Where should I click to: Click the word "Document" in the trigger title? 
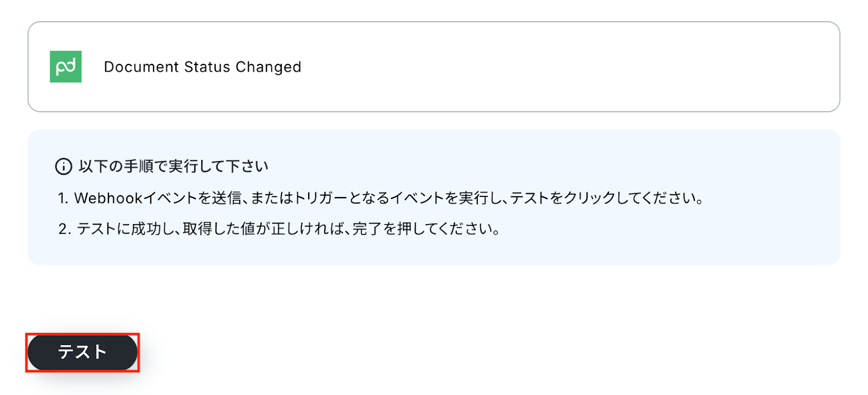(x=141, y=67)
